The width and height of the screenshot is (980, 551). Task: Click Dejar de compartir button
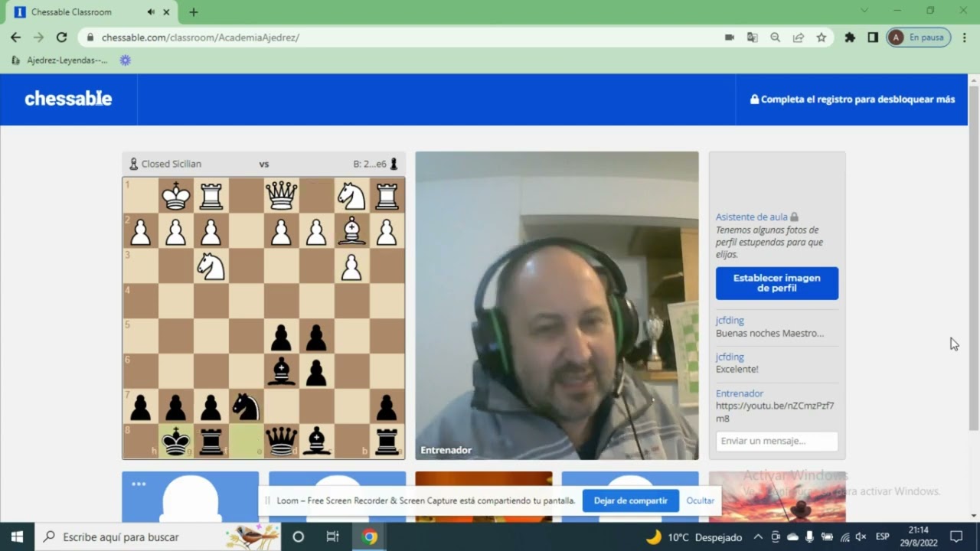coord(631,501)
